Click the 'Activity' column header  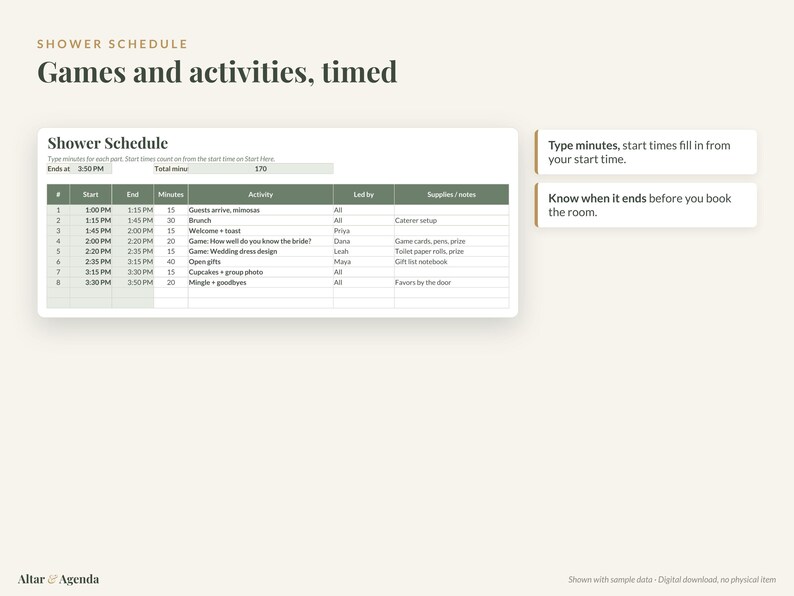click(x=261, y=194)
